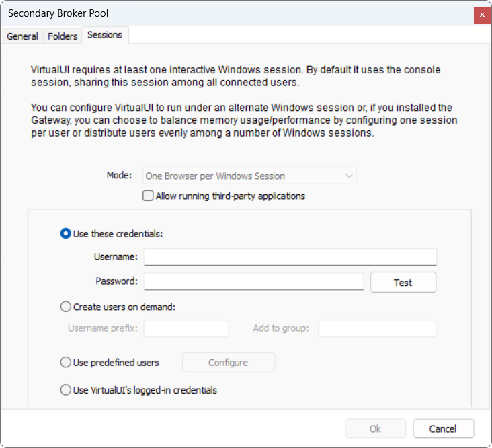The image size is (492, 448).
Task: Dismiss the dialog with Cancel
Action: 443,428
